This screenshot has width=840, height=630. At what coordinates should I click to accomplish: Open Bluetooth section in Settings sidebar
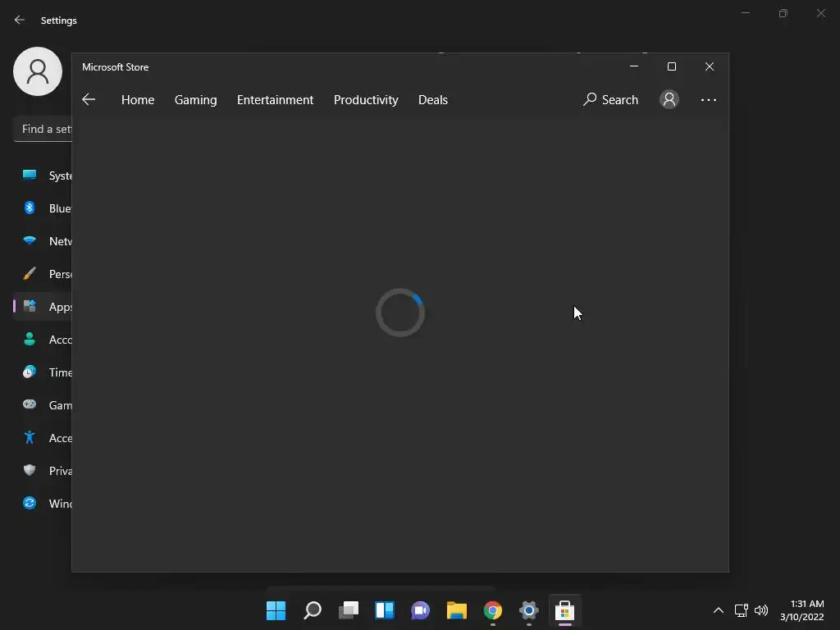pos(43,208)
